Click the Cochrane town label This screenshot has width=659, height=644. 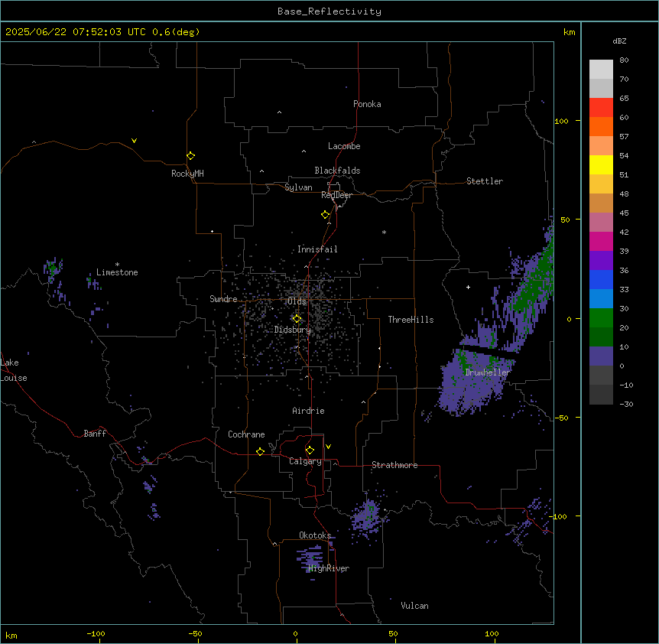(x=246, y=434)
